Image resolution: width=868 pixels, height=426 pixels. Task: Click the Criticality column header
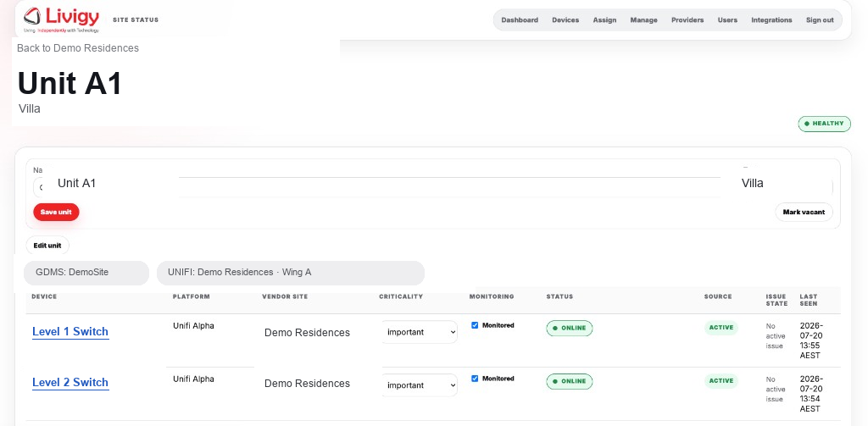pos(401,296)
